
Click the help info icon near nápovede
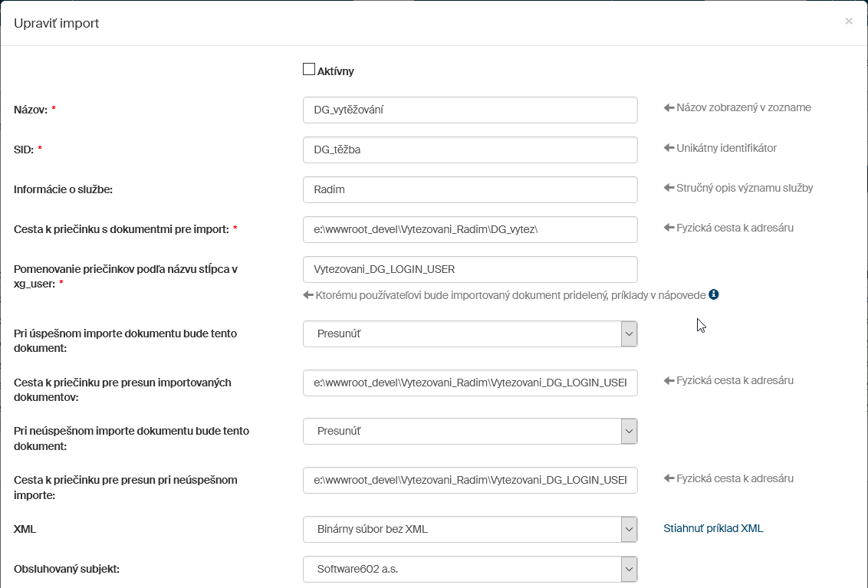[713, 294]
